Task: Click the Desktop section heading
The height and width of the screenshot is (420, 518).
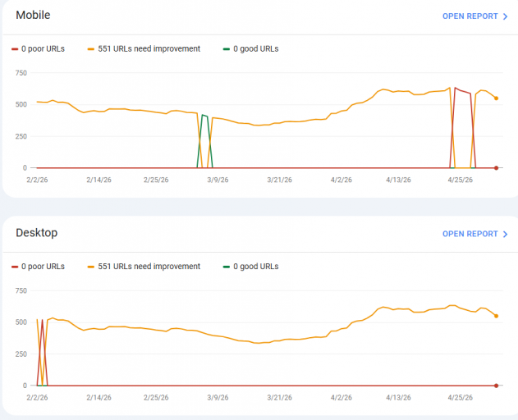Action: [37, 233]
